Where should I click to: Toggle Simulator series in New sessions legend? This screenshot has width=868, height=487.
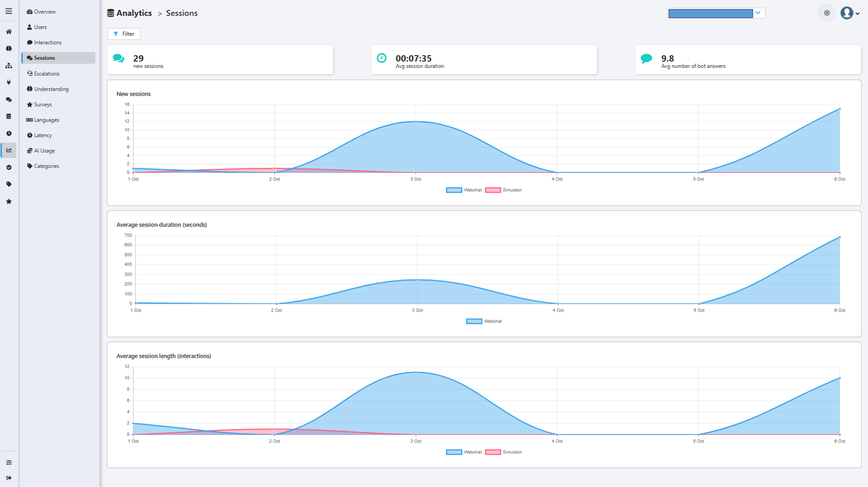click(x=503, y=190)
